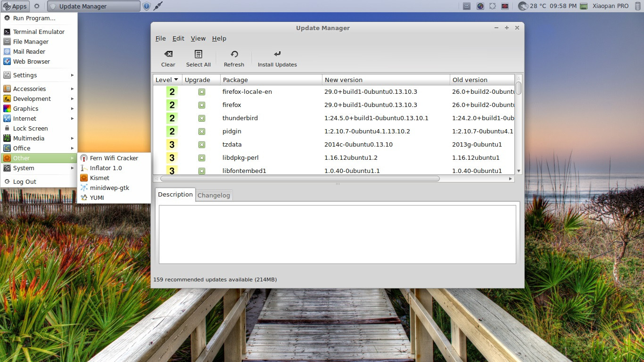Open the Apps menu button
This screenshot has width=644, height=362.
(x=15, y=6)
